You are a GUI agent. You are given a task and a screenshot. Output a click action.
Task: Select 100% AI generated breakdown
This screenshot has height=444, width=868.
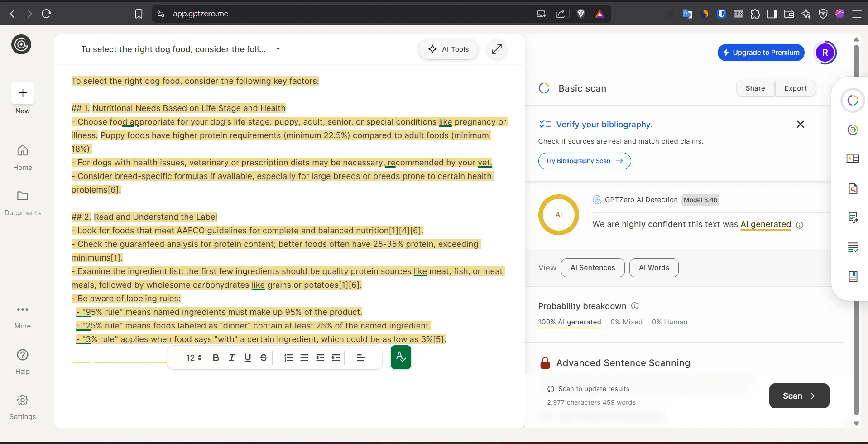pyautogui.click(x=570, y=322)
